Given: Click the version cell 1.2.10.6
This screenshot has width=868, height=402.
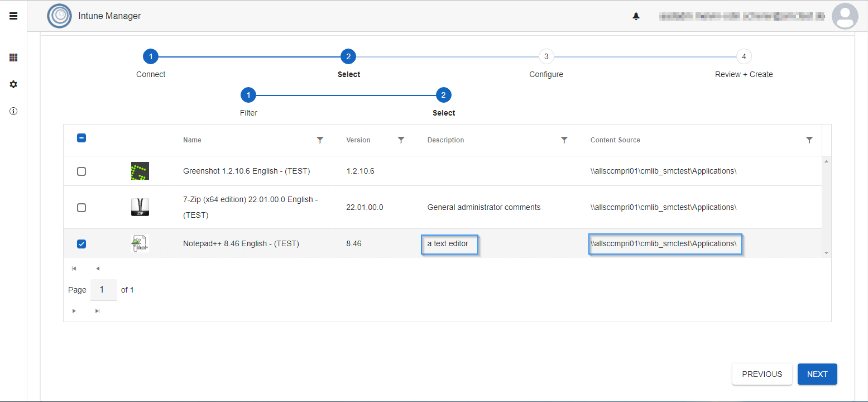Looking at the screenshot, I should click(360, 171).
